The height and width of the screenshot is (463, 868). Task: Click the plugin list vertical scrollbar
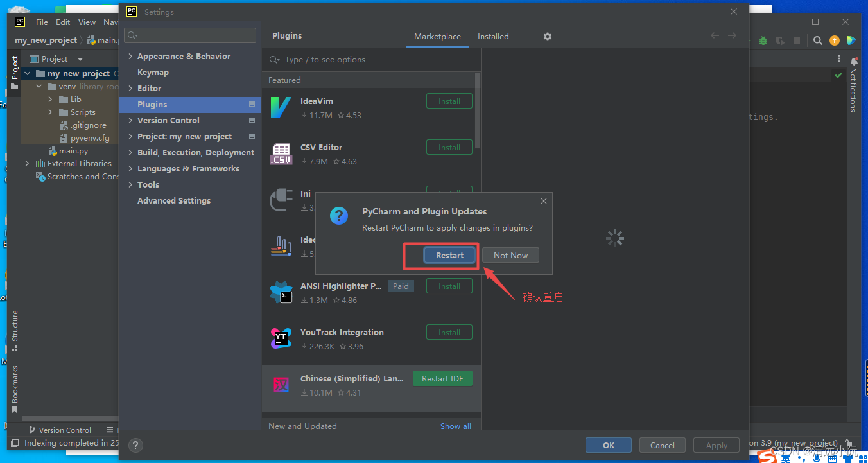coord(478,110)
